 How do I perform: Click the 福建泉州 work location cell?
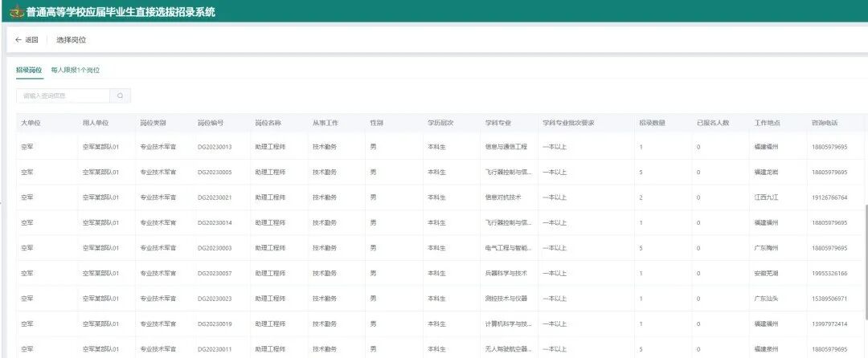(x=766, y=349)
